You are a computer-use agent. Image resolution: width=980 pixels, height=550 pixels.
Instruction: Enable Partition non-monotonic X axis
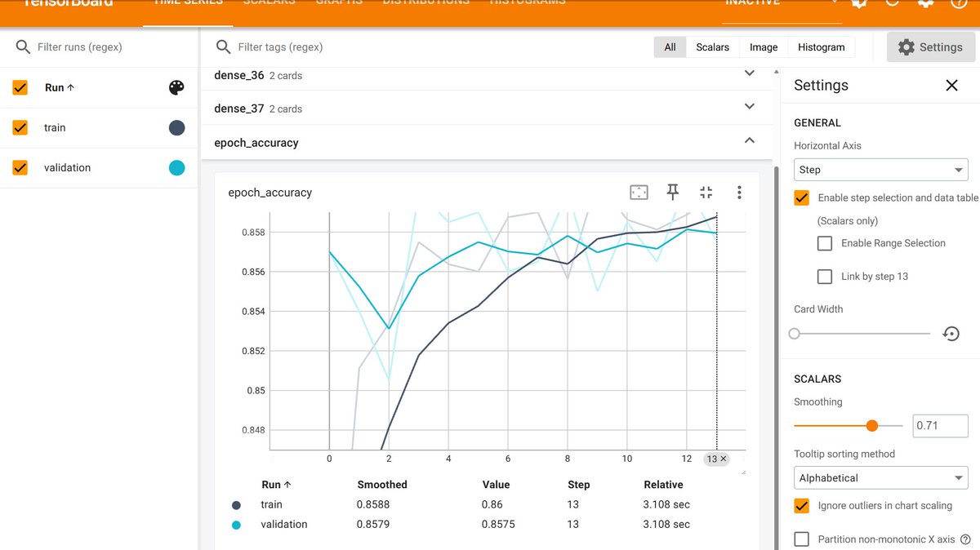point(802,539)
